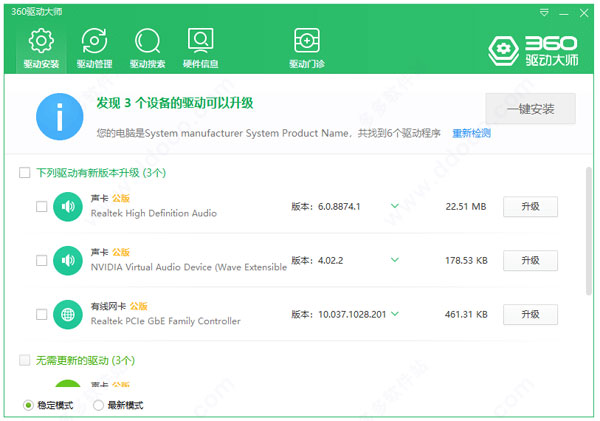The image size is (600, 421).
Task: Click the 发现 3 个设备的驱动可以升级 heading
Action: [x=175, y=103]
